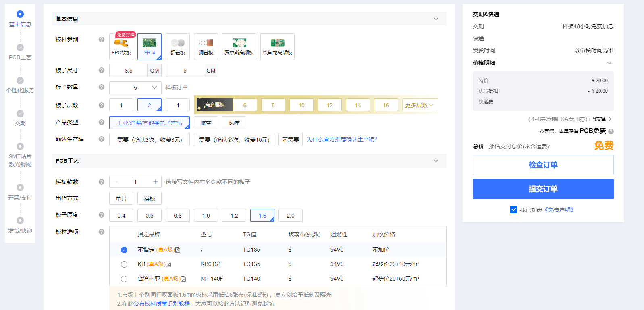This screenshot has height=310, width=644.
Task: Select 单片 delivery method
Action: click(x=121, y=198)
